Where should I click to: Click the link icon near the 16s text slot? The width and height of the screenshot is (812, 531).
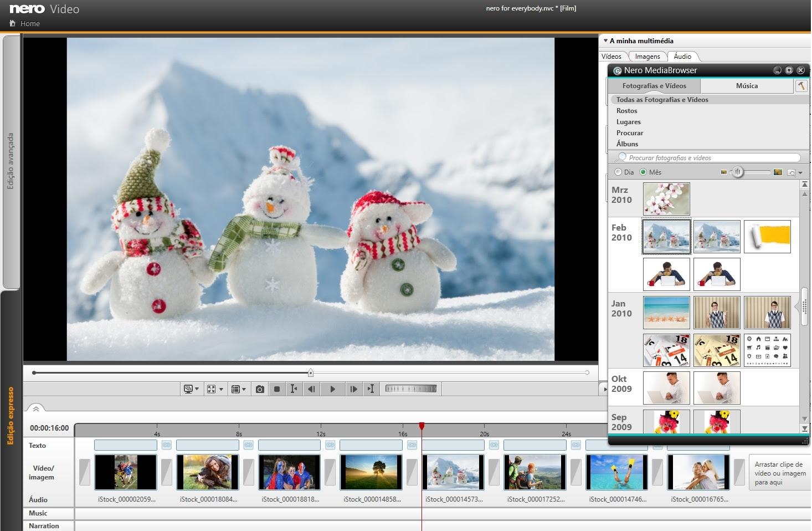click(412, 445)
